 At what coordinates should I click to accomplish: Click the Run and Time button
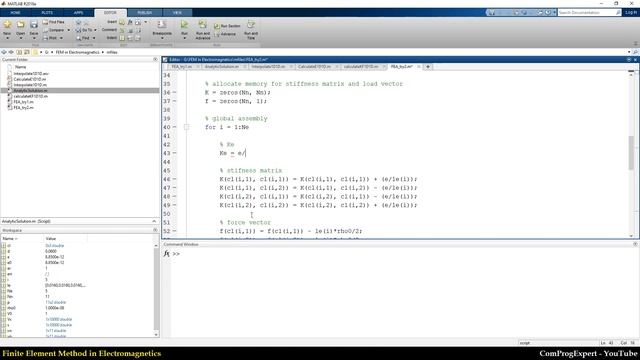(x=251, y=30)
